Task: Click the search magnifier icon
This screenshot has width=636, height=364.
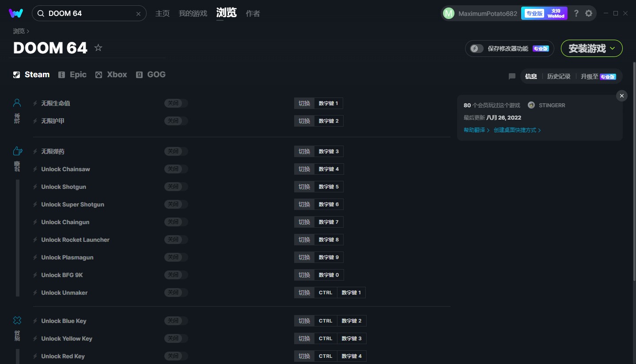Action: (x=41, y=14)
